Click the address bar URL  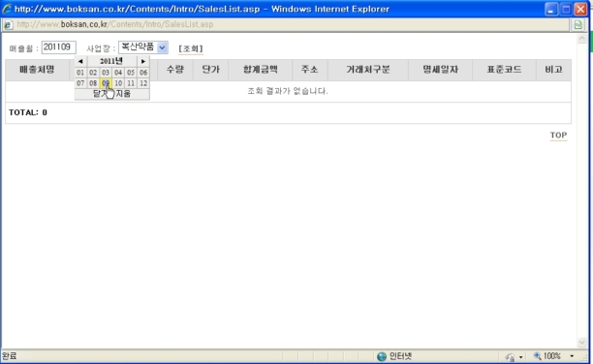[x=115, y=24]
